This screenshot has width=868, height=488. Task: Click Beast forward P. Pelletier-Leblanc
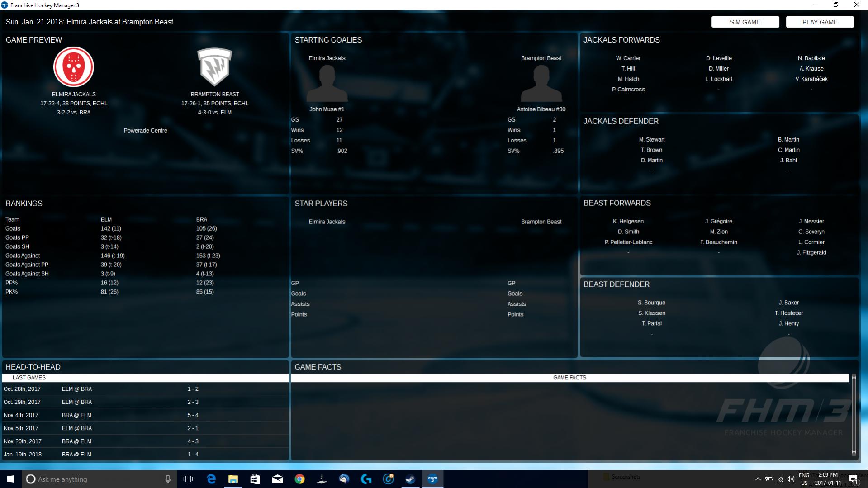point(628,242)
